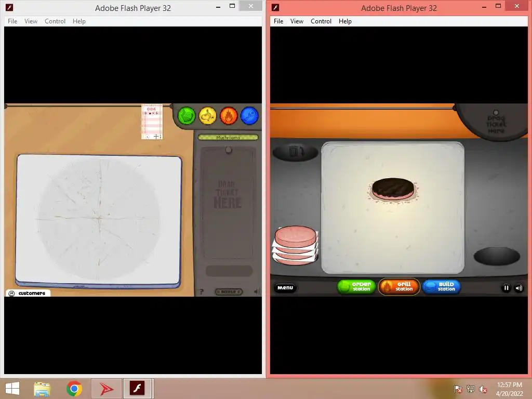The height and width of the screenshot is (399, 532).
Task: Pause the right burger game
Action: click(506, 288)
